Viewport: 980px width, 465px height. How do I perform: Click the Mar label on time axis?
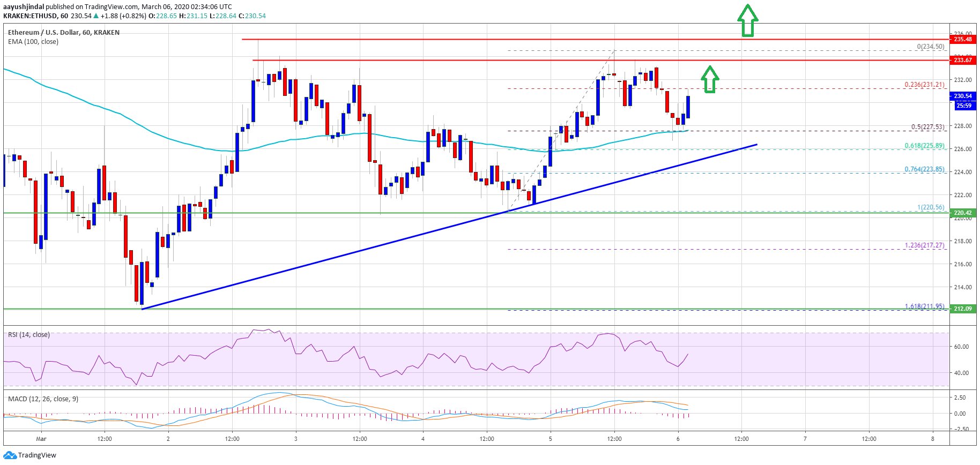(41, 439)
